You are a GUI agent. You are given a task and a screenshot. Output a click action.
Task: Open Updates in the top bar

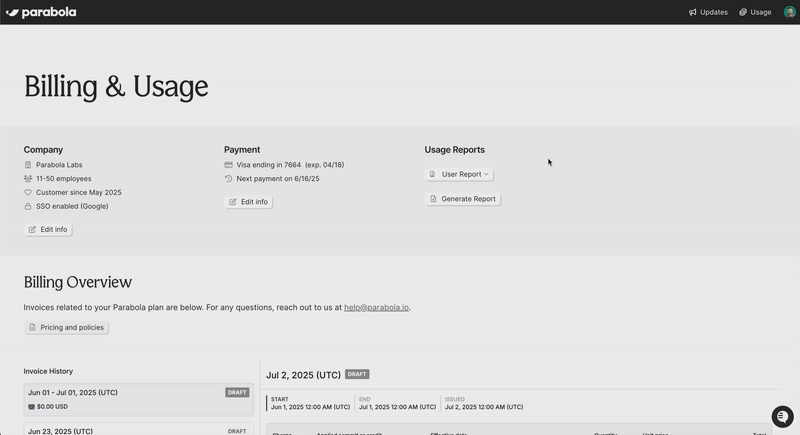708,12
